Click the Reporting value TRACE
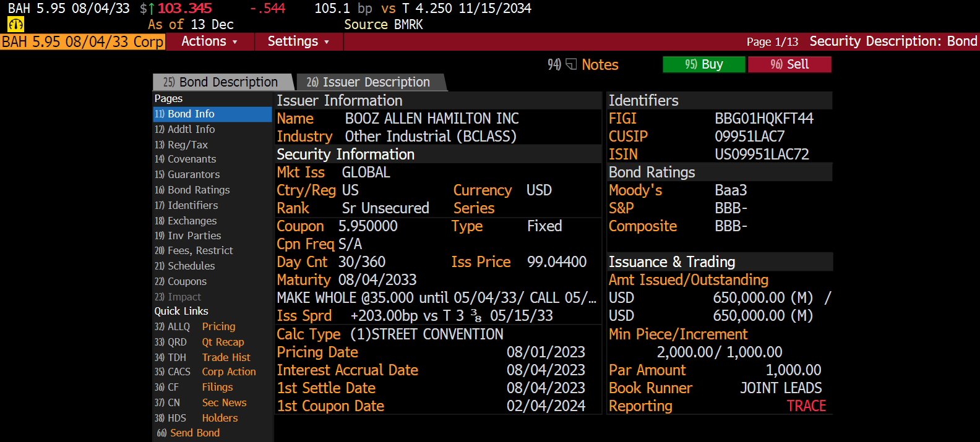Screen dimensions: 980x442 pos(807,406)
